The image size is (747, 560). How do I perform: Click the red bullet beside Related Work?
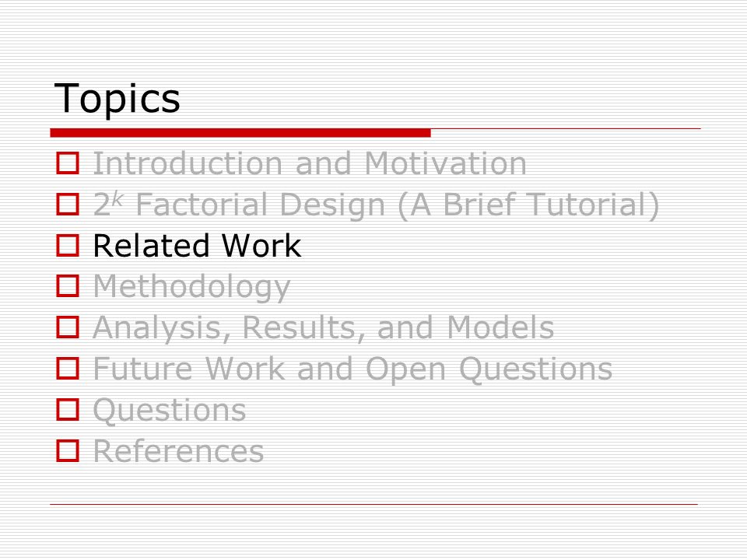(x=68, y=245)
